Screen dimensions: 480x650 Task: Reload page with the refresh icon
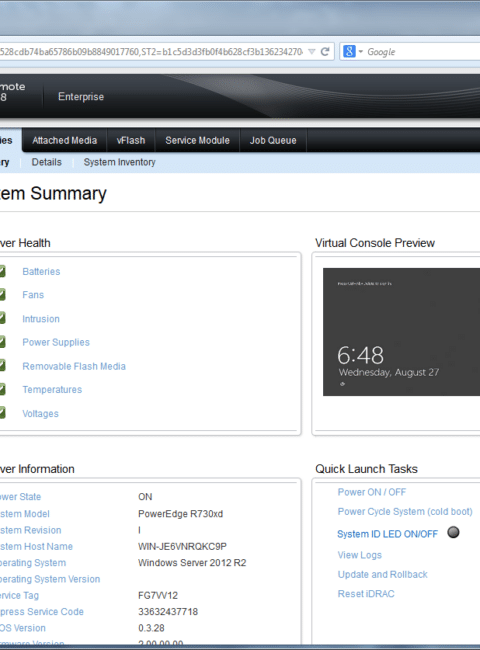(325, 51)
